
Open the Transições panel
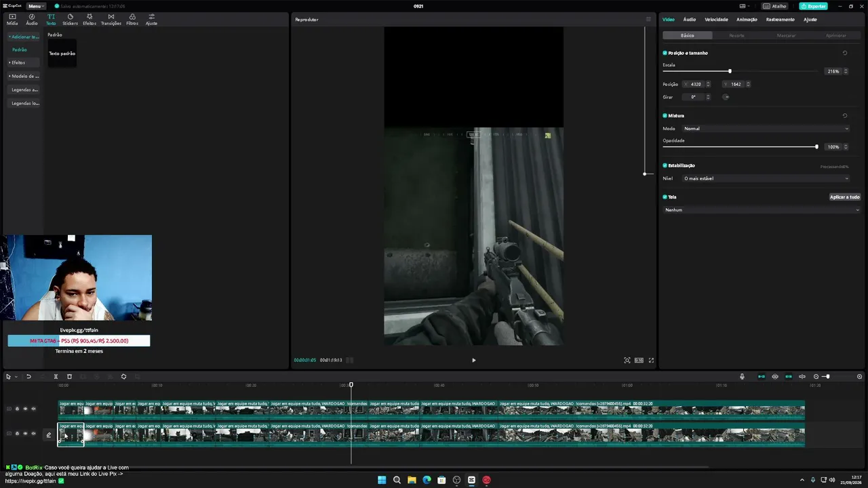coord(111,20)
